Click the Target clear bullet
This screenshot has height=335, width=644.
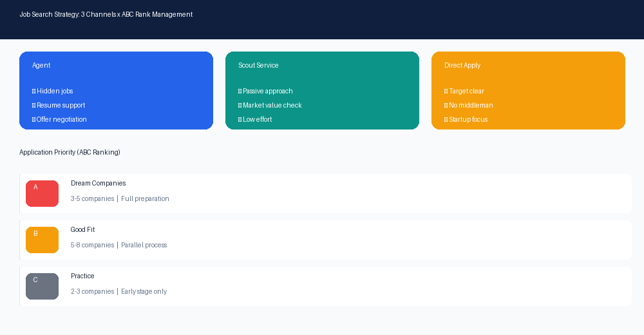pos(464,91)
